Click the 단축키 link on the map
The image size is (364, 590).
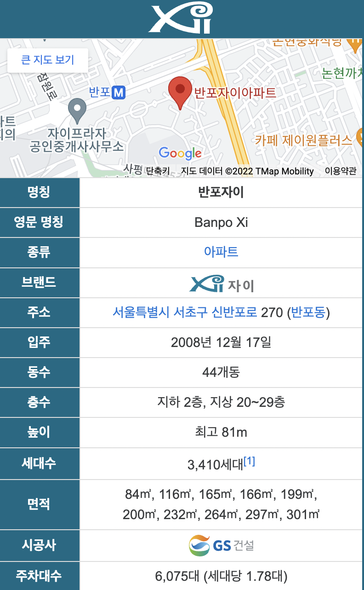[158, 171]
